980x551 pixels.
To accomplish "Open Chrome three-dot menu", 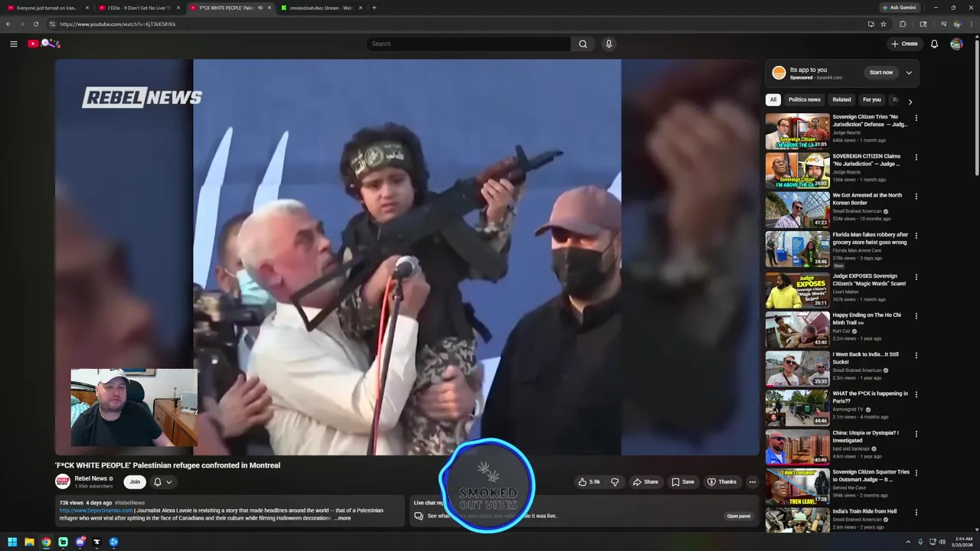I will 972,24.
